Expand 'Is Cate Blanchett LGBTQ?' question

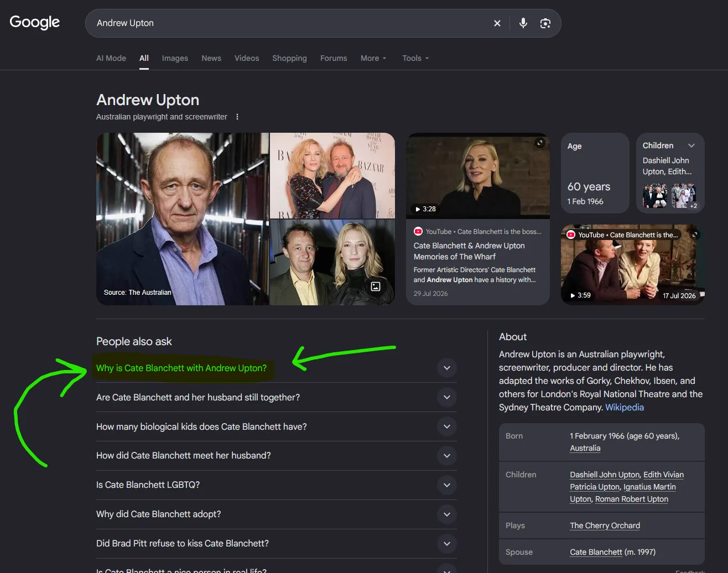click(446, 485)
